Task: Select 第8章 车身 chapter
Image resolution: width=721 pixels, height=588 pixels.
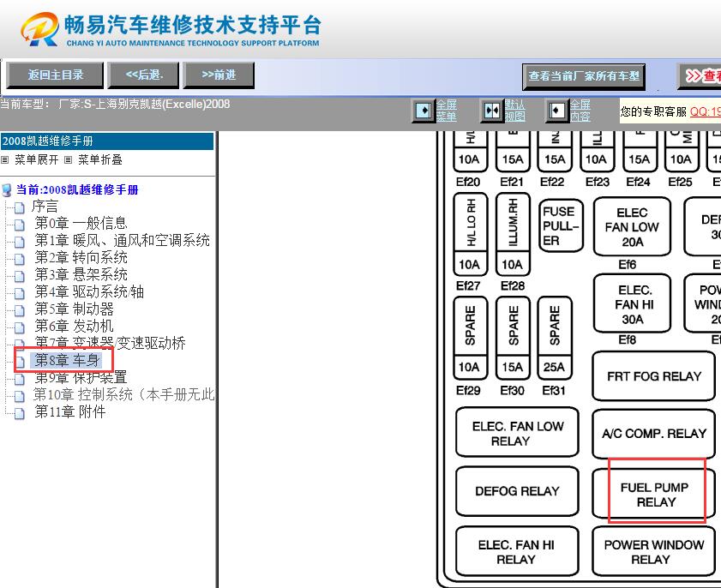Action: pos(67,360)
